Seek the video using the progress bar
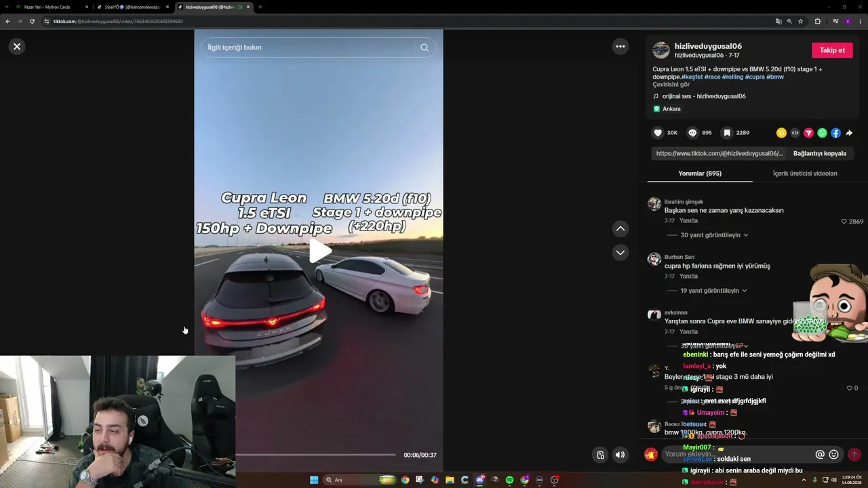 click(315, 455)
